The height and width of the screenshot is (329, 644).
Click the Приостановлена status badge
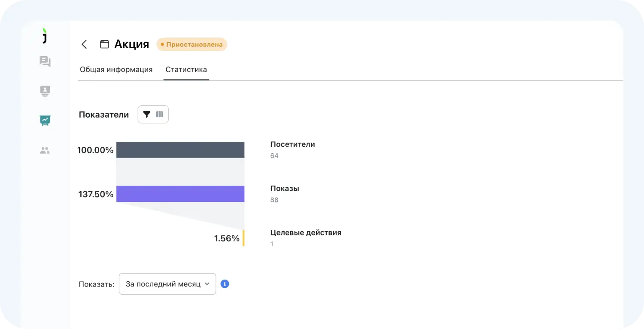pos(192,44)
